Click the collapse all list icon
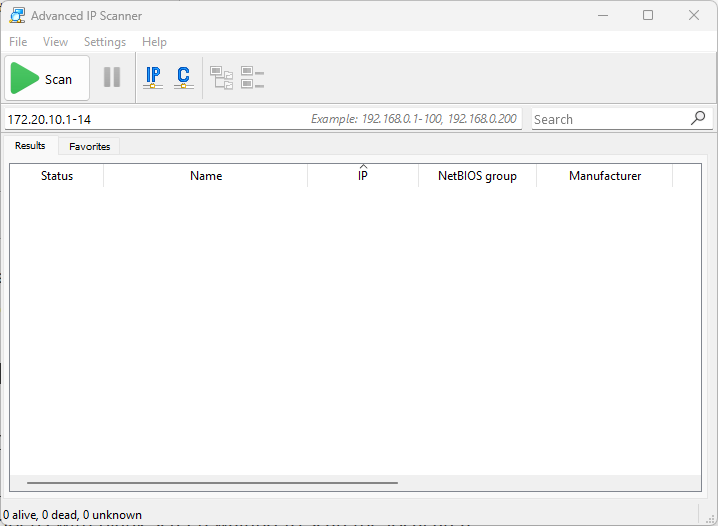 coord(252,77)
